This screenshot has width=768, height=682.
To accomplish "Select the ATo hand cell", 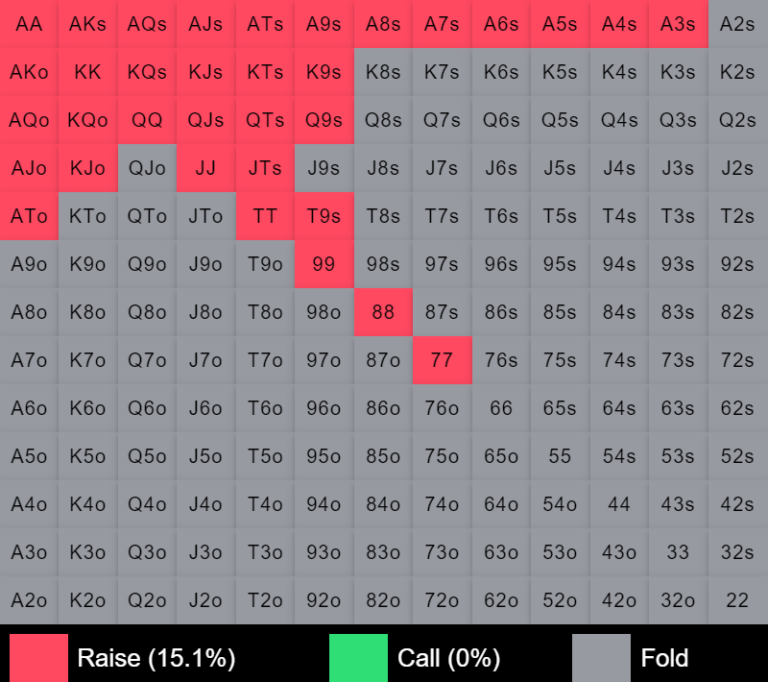I will 29,216.
